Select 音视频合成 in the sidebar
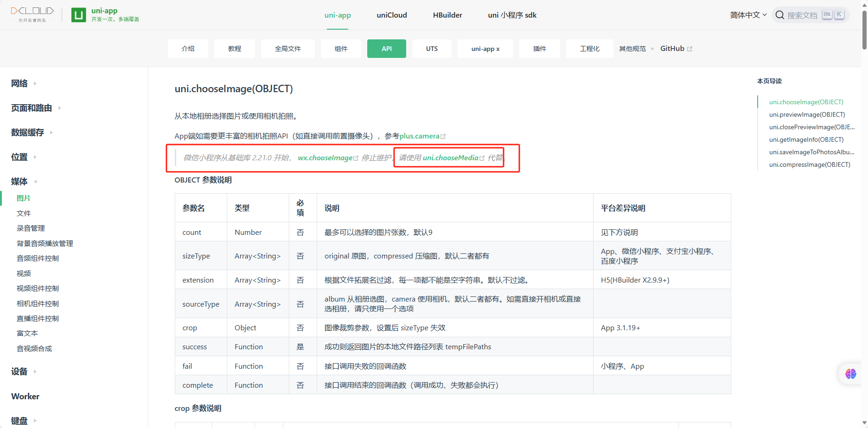The width and height of the screenshot is (868, 428). 34,349
